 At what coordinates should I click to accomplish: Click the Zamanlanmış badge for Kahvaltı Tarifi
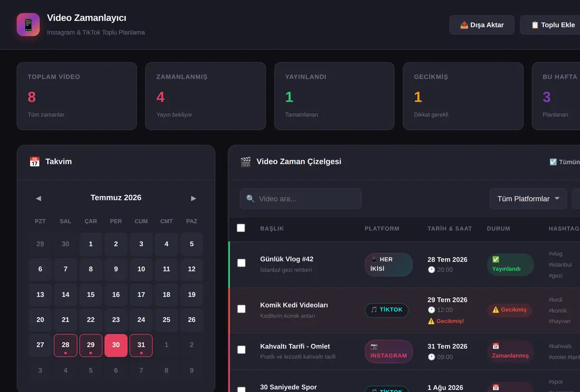click(x=510, y=351)
